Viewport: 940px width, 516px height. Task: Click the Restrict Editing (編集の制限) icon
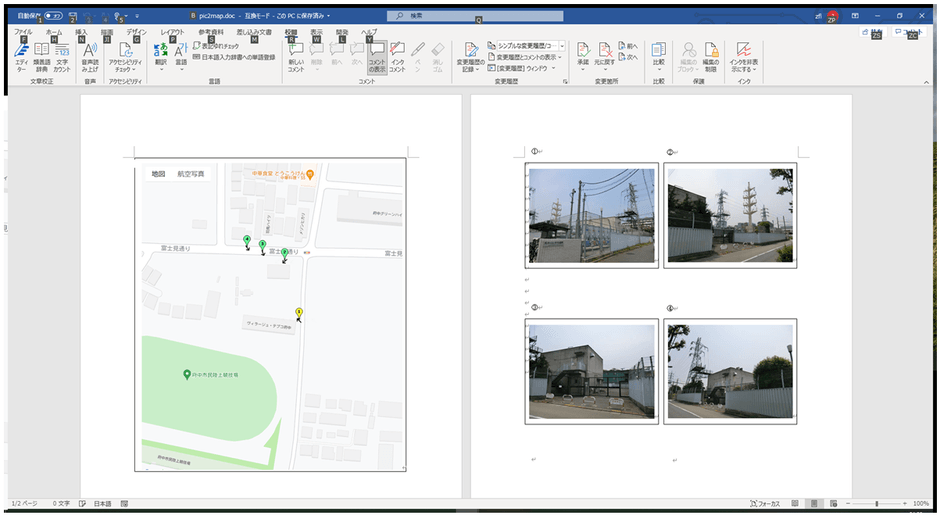pyautogui.click(x=711, y=56)
